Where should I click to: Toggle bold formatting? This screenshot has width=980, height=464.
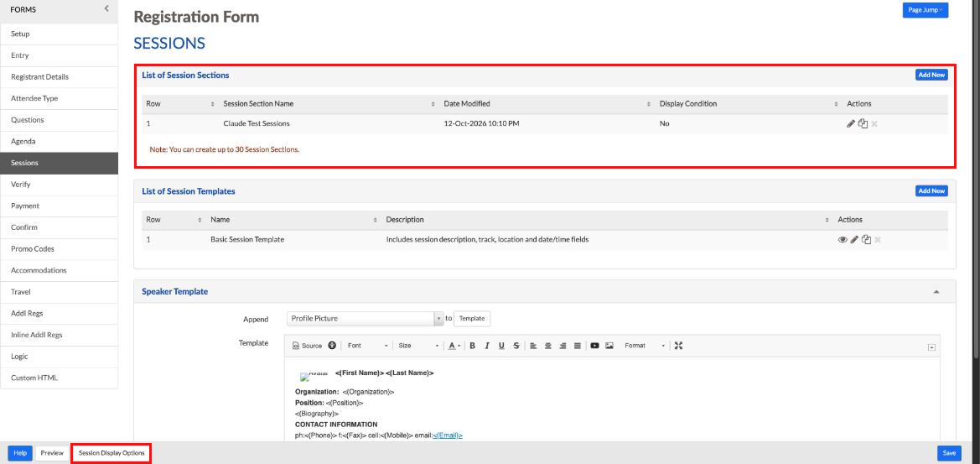coord(473,346)
